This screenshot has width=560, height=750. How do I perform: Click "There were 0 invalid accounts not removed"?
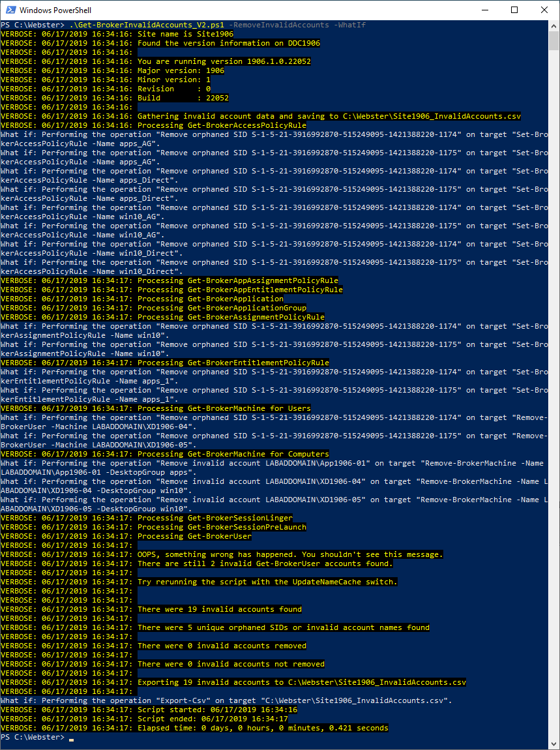click(x=231, y=664)
